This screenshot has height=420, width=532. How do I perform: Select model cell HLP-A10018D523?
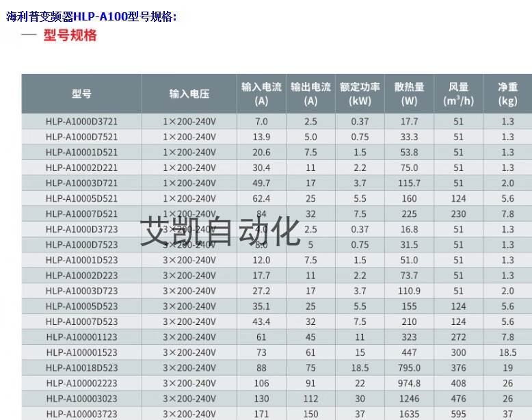tap(81, 368)
